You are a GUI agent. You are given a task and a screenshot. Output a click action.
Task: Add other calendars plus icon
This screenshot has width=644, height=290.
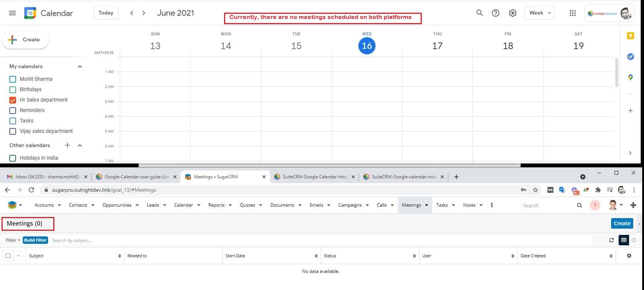tap(67, 145)
